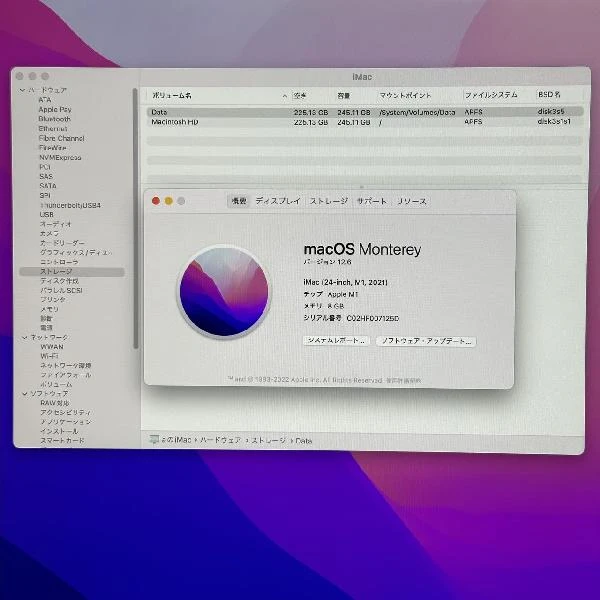The height and width of the screenshot is (600, 600).
Task: Select アクセシビリティ in the sidebar
Action: (66, 412)
